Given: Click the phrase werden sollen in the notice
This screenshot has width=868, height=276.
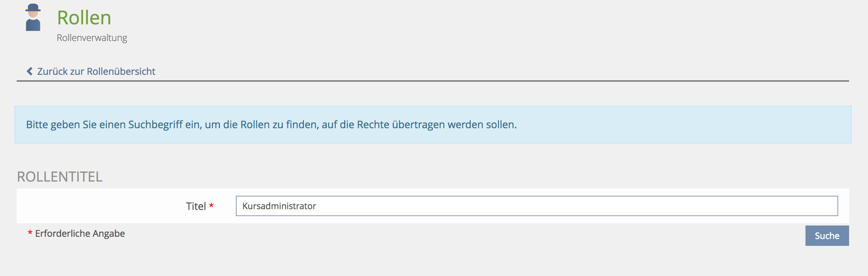Looking at the screenshot, I should [482, 125].
